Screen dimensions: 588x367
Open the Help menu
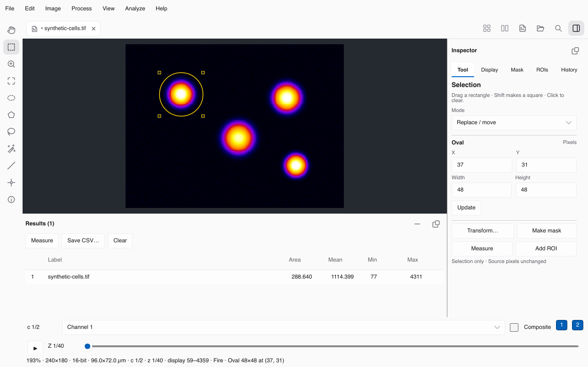point(161,8)
